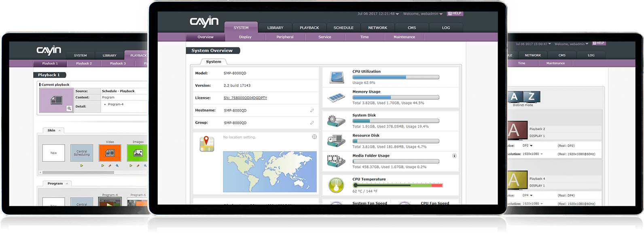Screen dimensions: 644x244
Task: Click the license serial number link
Action: (x=245, y=98)
